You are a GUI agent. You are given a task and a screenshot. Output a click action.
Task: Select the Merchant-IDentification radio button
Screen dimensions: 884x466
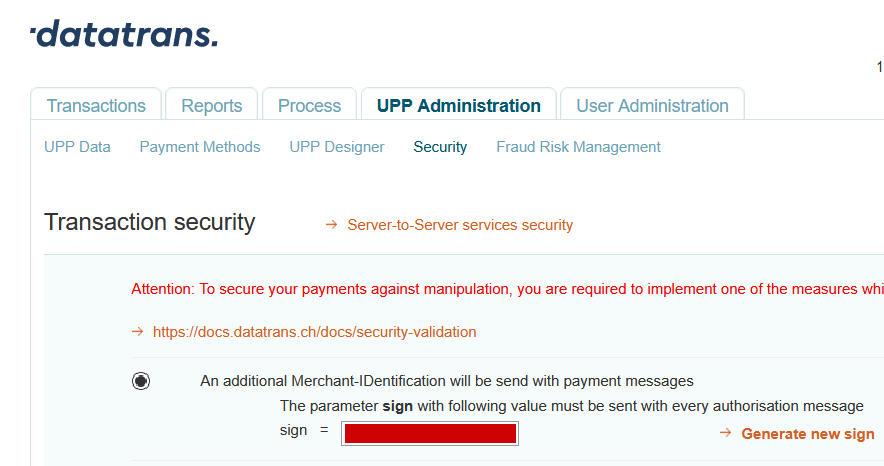pos(141,381)
